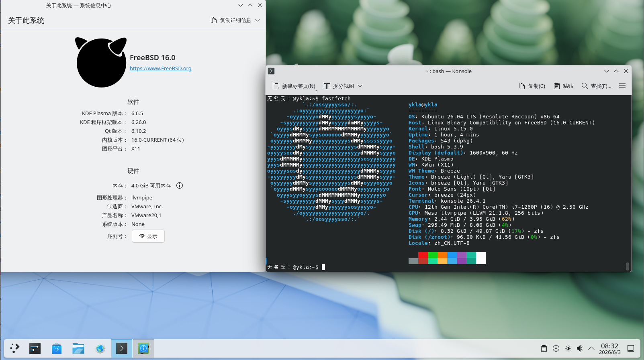Click the ykla@ykla header in the terminal
This screenshot has width=644, height=360.
423,105
